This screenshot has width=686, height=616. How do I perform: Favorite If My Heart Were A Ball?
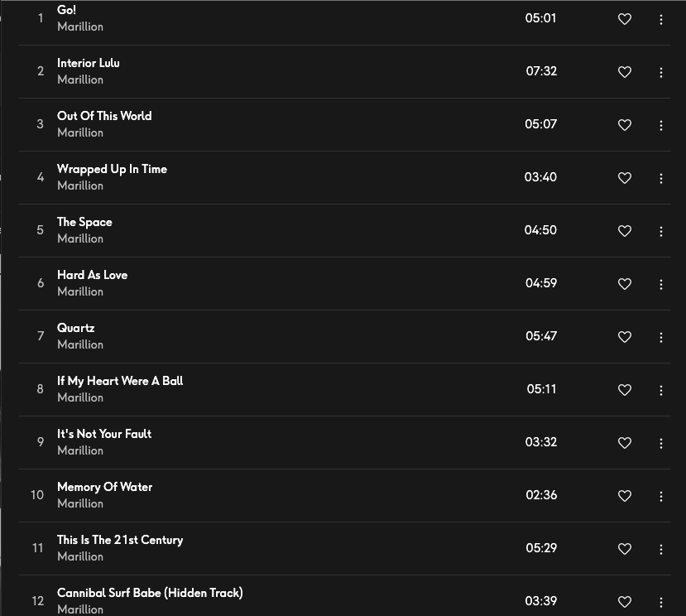[625, 390]
